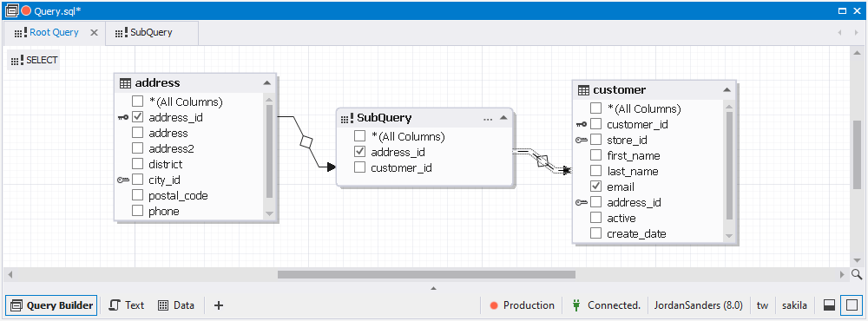Switch to the Data view

point(176,305)
